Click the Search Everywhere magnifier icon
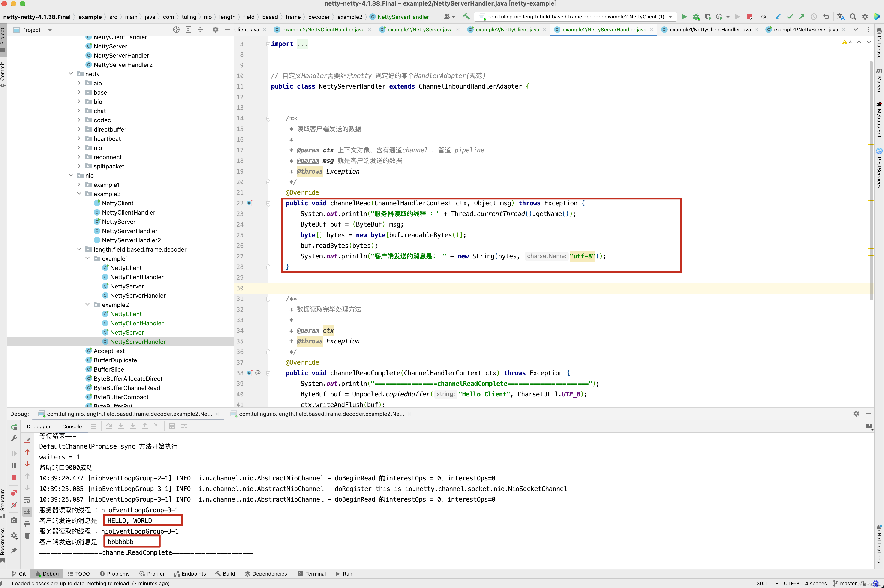Viewport: 884px width, 588px height. [853, 17]
